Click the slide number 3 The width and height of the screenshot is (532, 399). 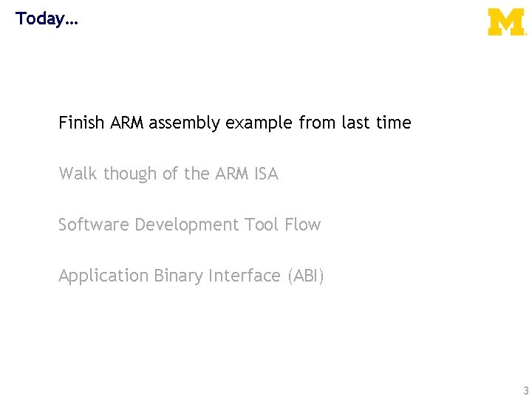(x=525, y=391)
